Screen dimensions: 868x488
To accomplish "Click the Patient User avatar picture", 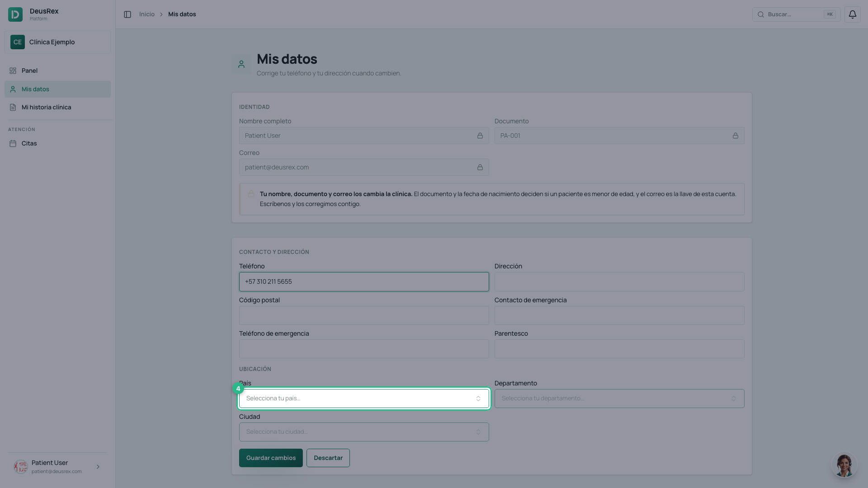I will coord(21,467).
